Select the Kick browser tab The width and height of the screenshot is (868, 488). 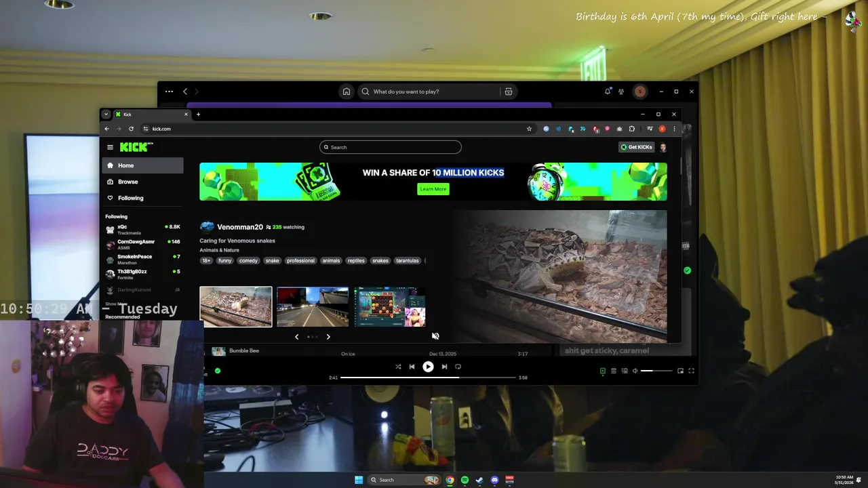click(151, 114)
